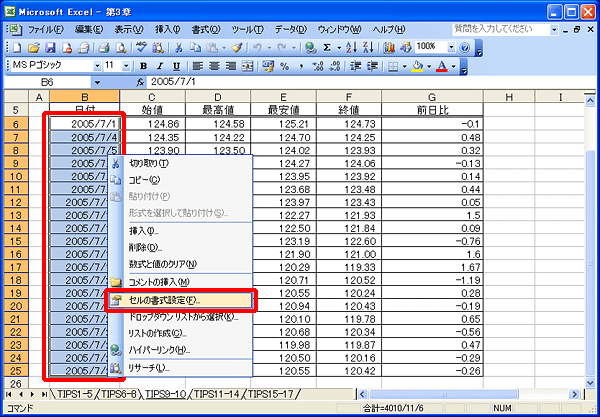Open the 書式(O) menu
The height and width of the screenshot is (417, 600).
coord(206,29)
